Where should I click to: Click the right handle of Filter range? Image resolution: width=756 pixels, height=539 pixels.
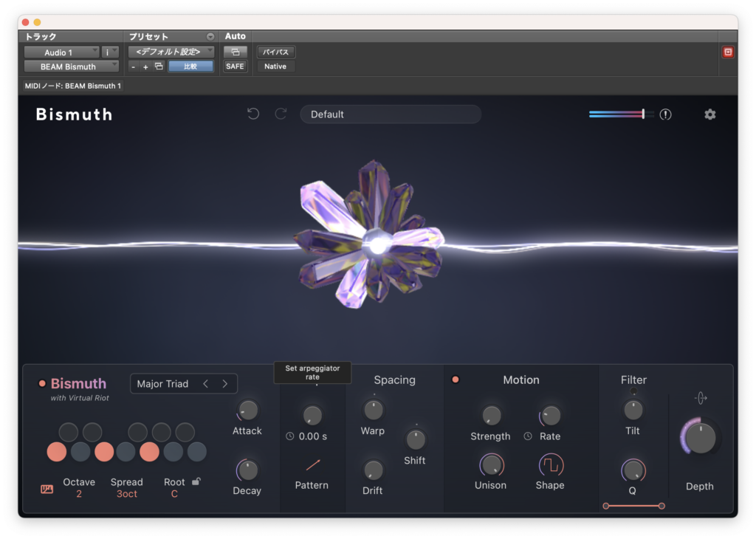click(x=661, y=506)
